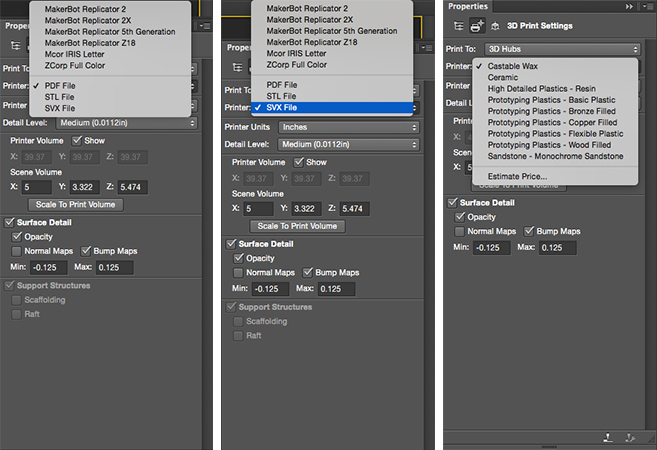This screenshot has width=657, height=450.
Task: Toggle Bump Maps checkbox in the right panel
Action: coord(530,231)
